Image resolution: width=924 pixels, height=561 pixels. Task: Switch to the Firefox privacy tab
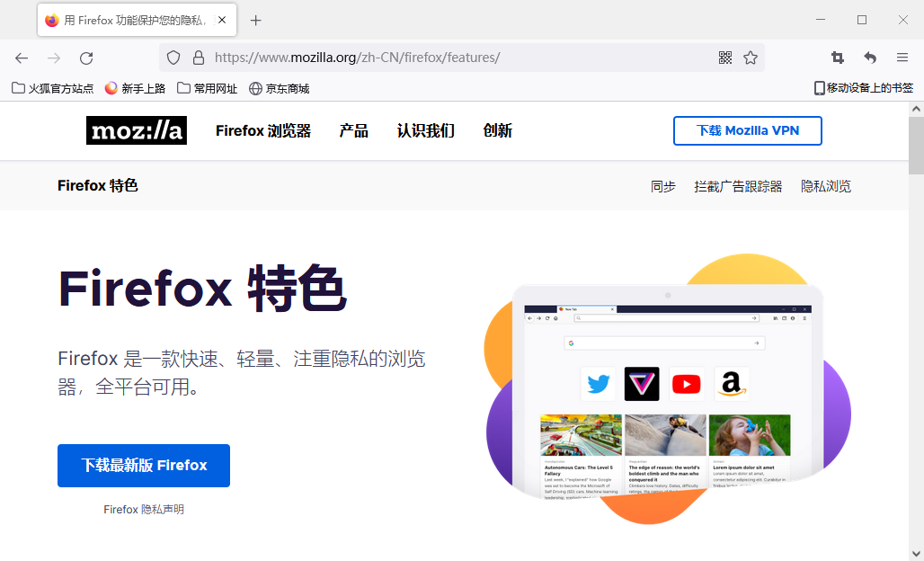pos(130,19)
